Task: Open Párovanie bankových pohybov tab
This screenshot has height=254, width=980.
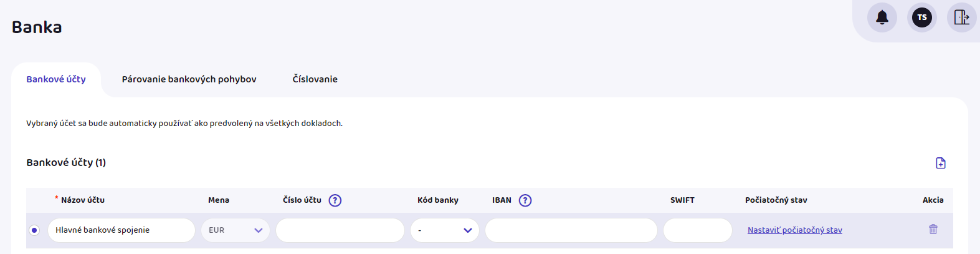Action: tap(189, 79)
